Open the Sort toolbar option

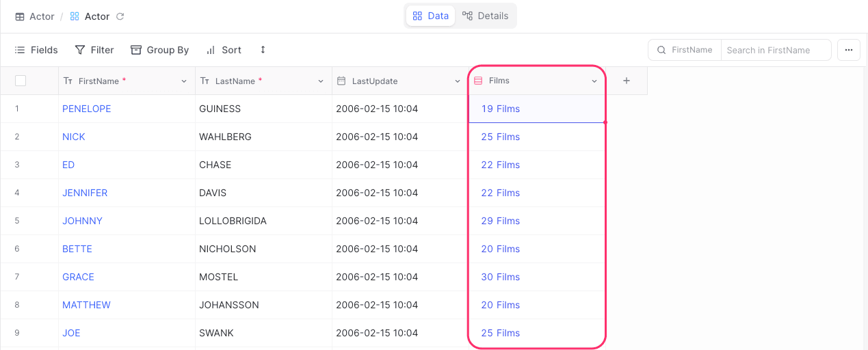coord(224,50)
